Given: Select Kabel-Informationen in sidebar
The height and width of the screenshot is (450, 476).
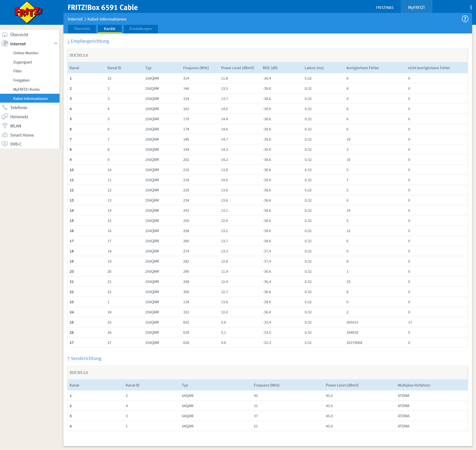Looking at the screenshot, I should 30,98.
